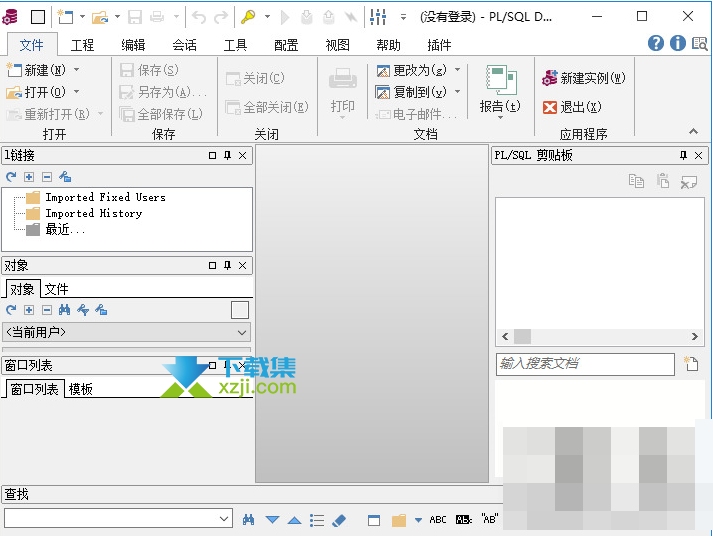
Task: Click the empty square box in 对象 toolbar
Action: (240, 310)
